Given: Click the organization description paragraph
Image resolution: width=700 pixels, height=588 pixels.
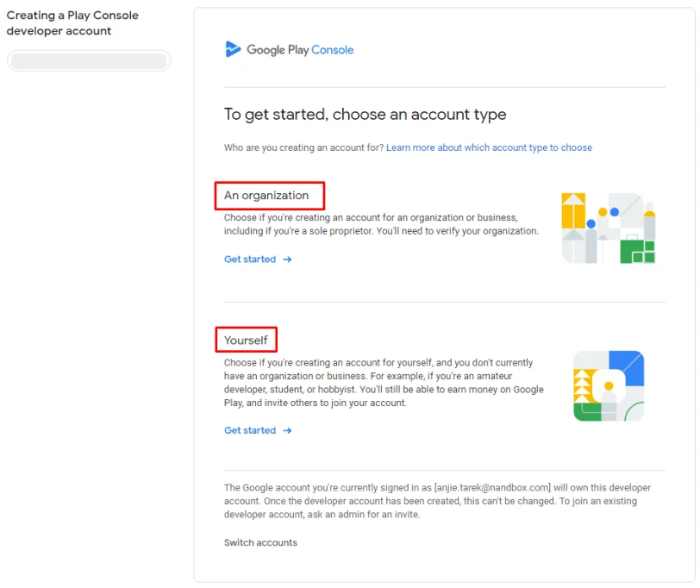Looking at the screenshot, I should click(381, 224).
